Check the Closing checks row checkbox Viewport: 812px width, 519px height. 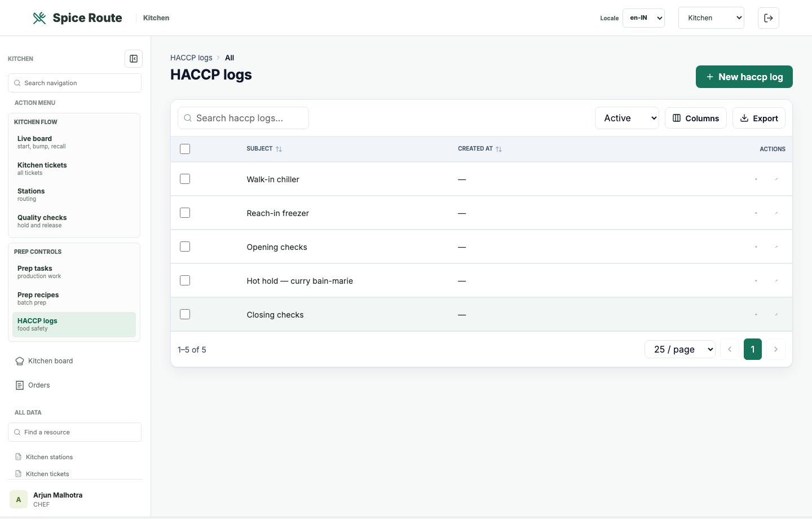tap(185, 314)
